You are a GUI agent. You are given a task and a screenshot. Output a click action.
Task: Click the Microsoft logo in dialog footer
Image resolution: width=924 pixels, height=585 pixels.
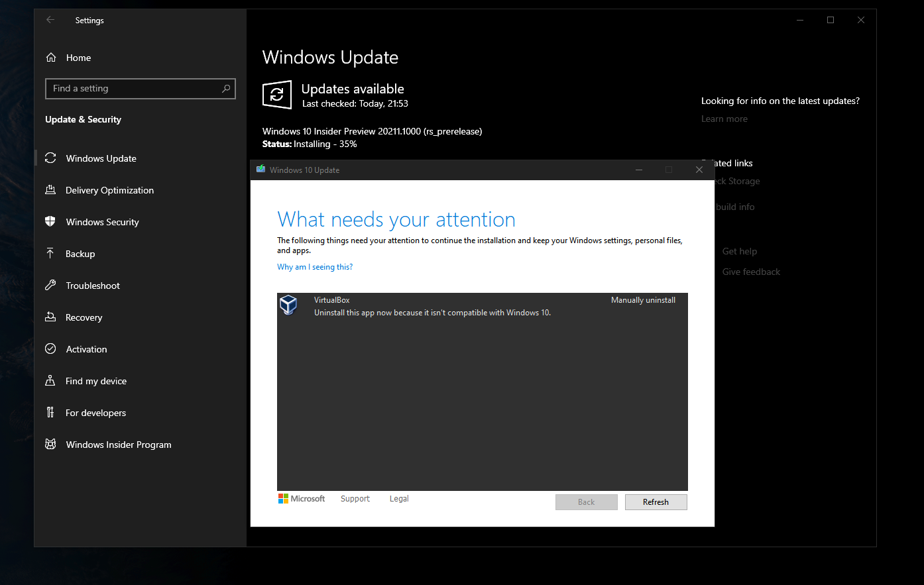(x=302, y=499)
